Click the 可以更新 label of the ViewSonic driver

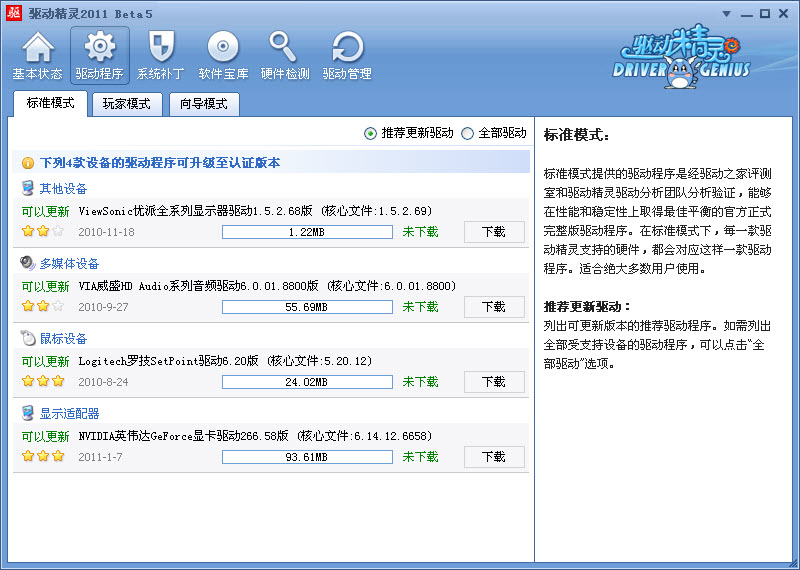tap(45, 211)
